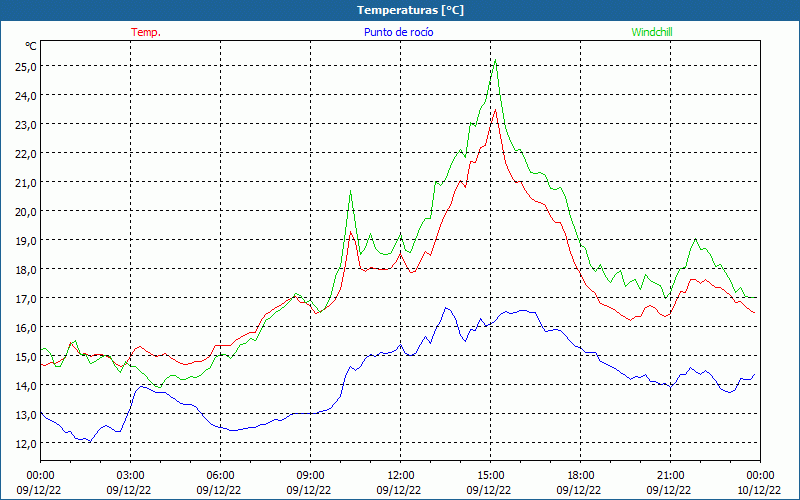Click the °C unit label above the axis

(x=31, y=46)
